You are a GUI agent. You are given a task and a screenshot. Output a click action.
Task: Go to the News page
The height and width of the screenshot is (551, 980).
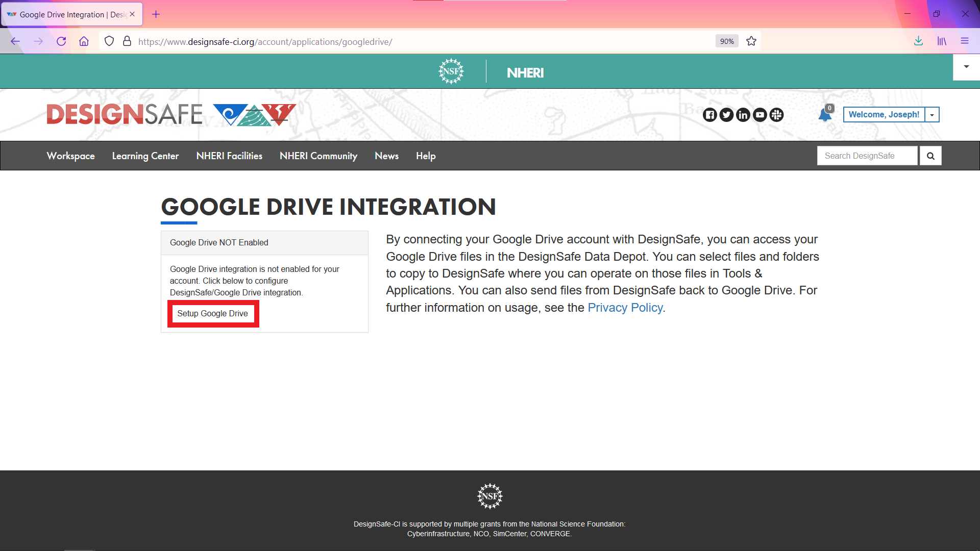[386, 156]
